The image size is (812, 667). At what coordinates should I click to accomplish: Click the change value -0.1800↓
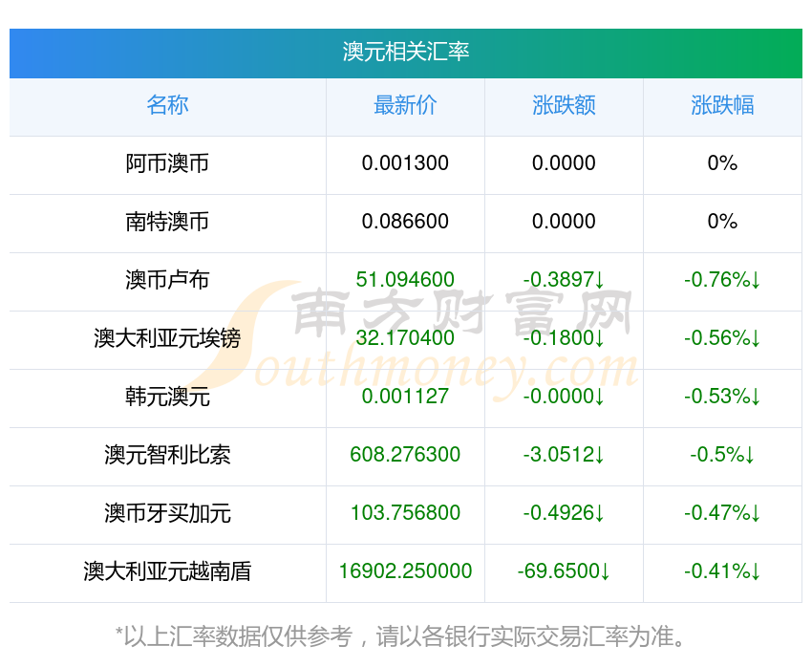pyautogui.click(x=564, y=338)
